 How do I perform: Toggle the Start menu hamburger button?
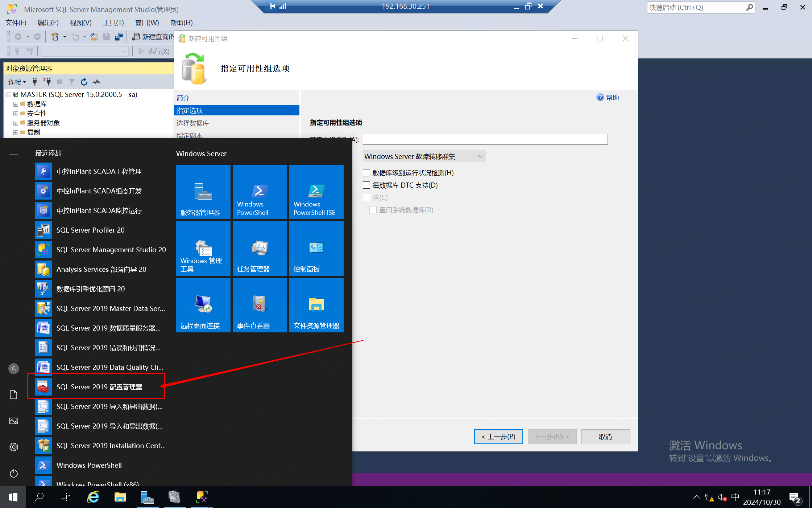coord(14,153)
